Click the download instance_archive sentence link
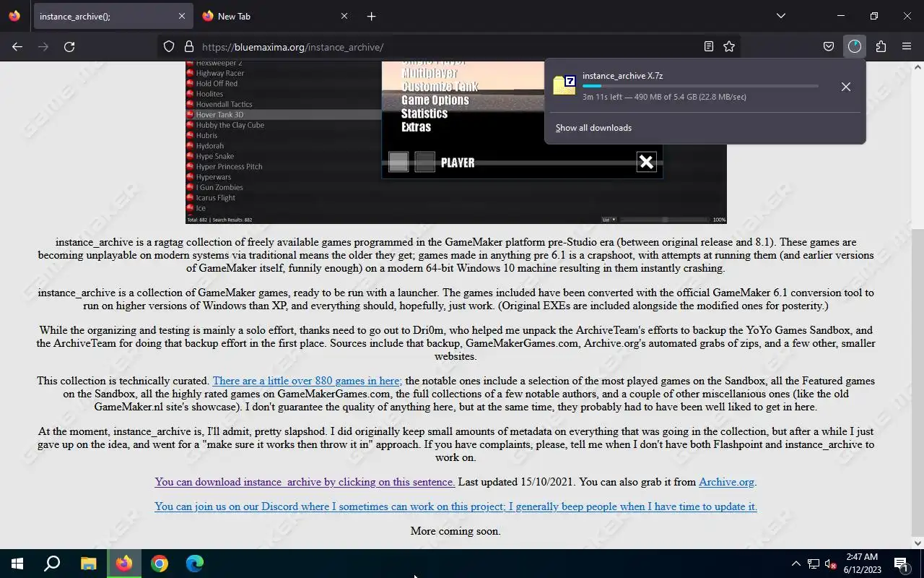924x578 pixels. (305, 482)
